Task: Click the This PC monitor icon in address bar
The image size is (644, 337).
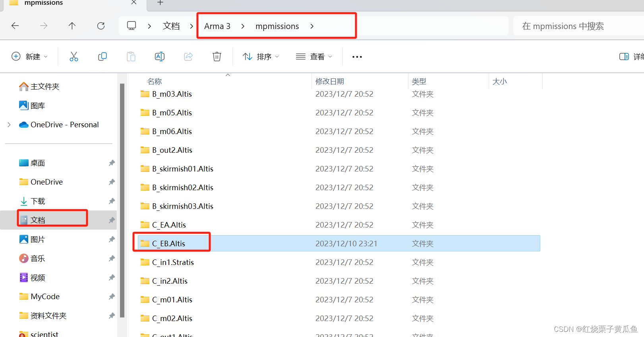Action: point(132,26)
